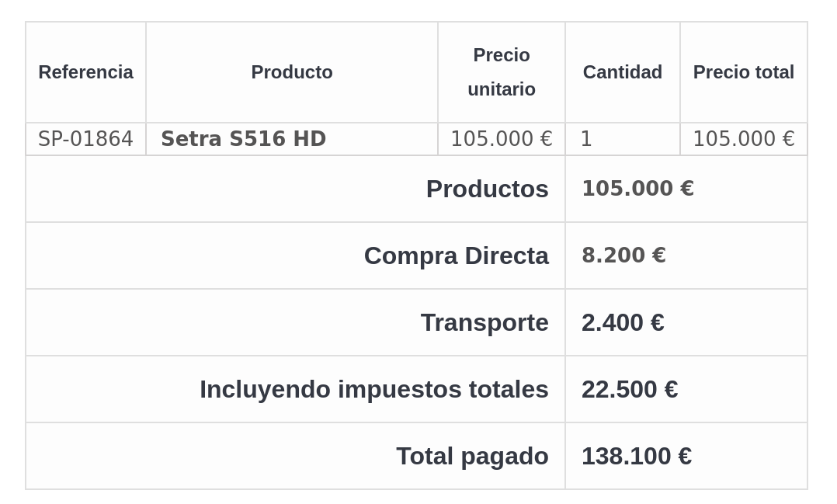The height and width of the screenshot is (504, 837).
Task: Select the quantity value 1
Action: 586,139
